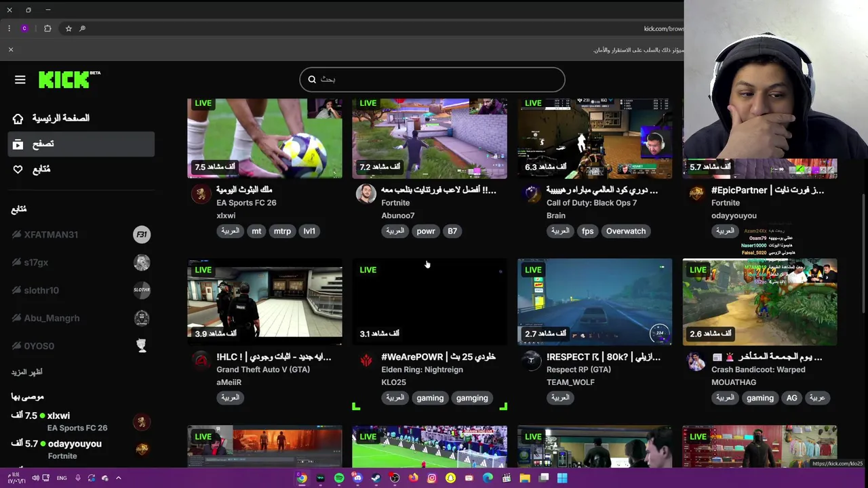
Task: Click the powr tag
Action: (426, 231)
